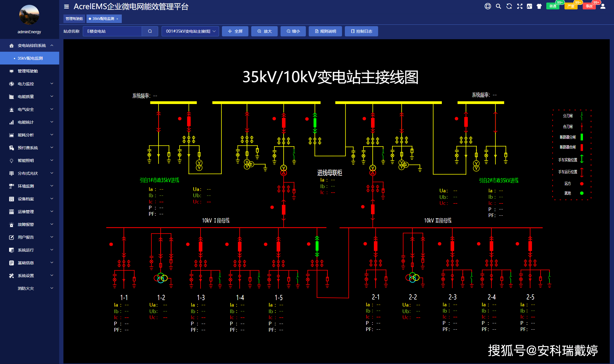The width and height of the screenshot is (614, 364).
Task: Toggle the hamburger sidebar collapse icon
Action: pyautogui.click(x=66, y=7)
